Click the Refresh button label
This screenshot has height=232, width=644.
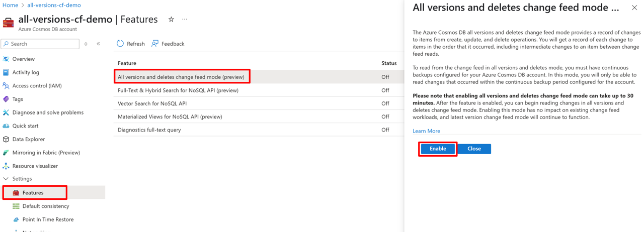(135, 44)
